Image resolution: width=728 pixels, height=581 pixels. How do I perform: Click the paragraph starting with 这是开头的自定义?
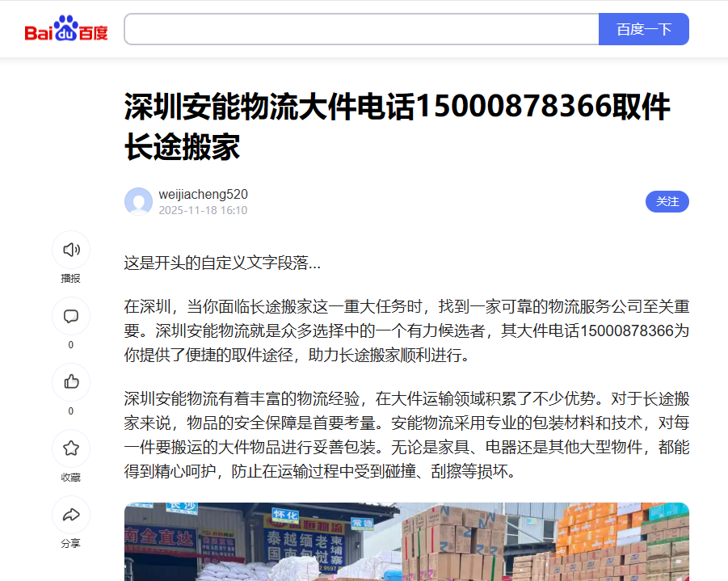222,263
